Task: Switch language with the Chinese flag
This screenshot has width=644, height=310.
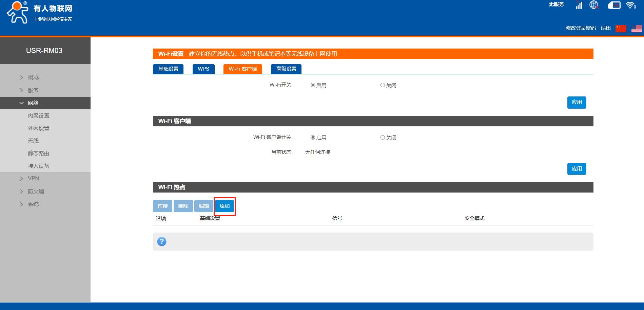Action: 621,29
